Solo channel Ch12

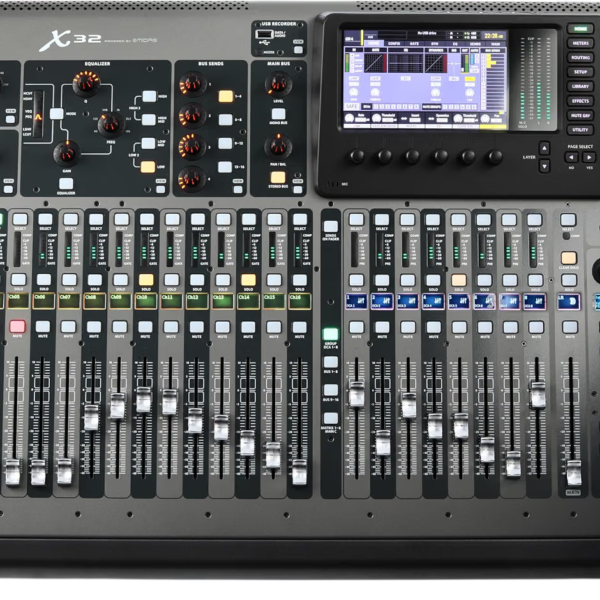point(197,280)
